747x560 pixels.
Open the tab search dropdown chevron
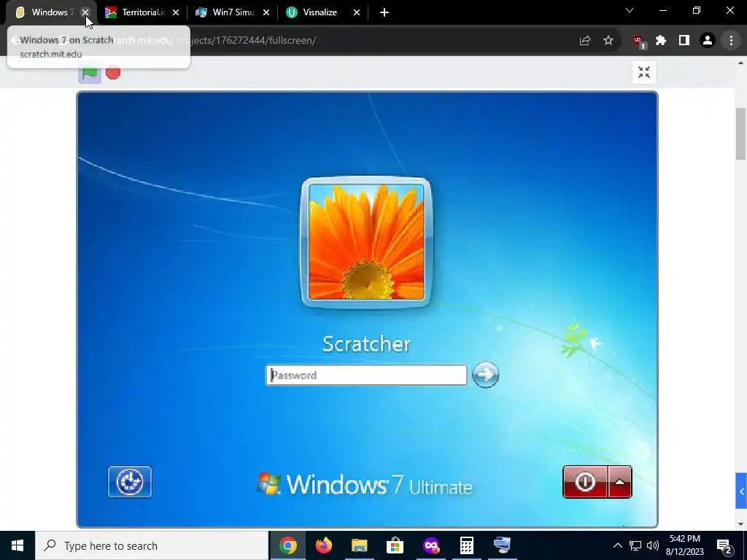pos(630,10)
